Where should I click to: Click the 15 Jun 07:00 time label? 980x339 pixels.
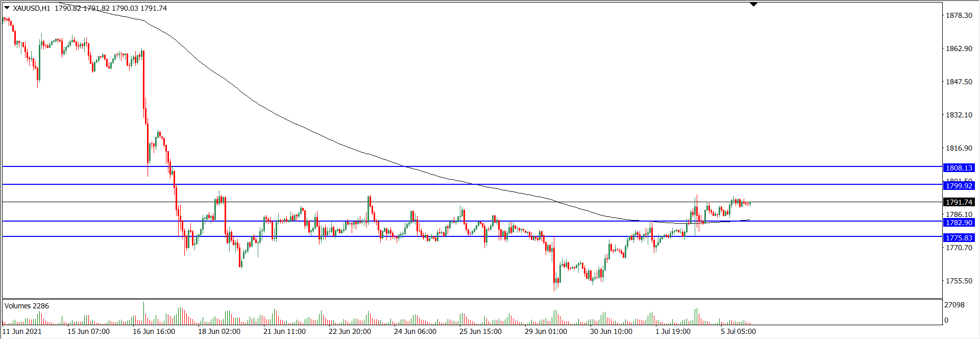89,331
